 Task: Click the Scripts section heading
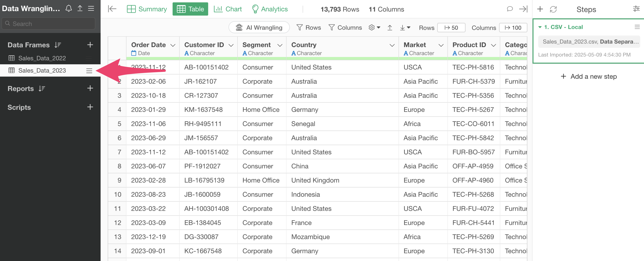19,107
